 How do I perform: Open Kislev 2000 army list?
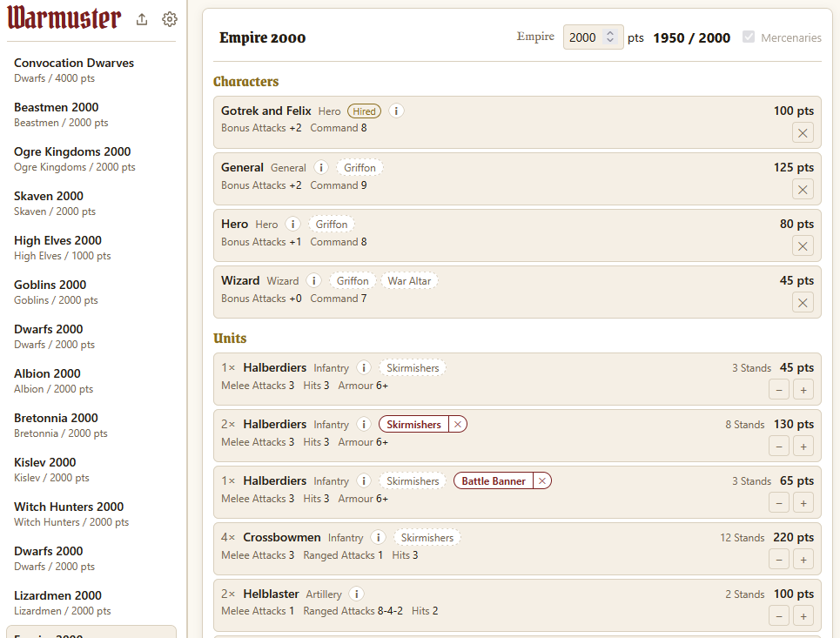pos(91,470)
